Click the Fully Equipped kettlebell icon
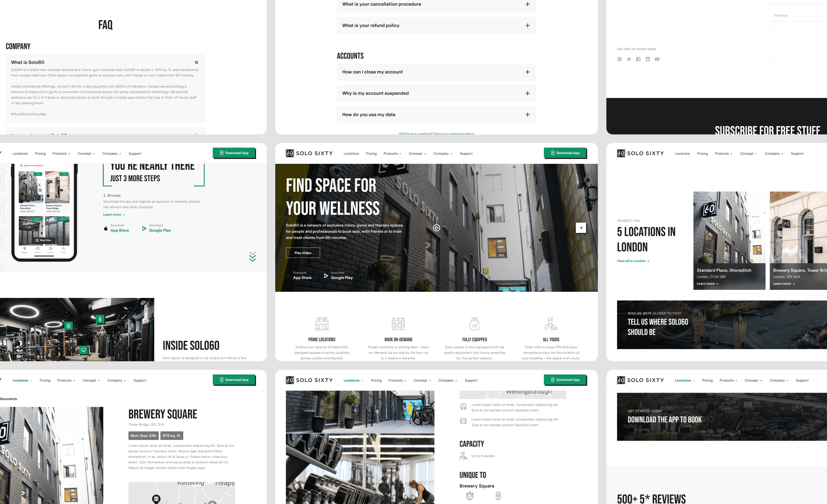The width and height of the screenshot is (827, 504). coord(475,324)
